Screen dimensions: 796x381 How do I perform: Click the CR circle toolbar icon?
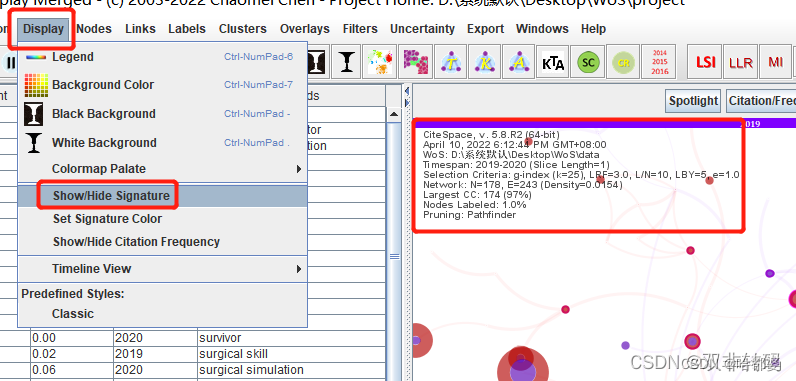tap(622, 63)
